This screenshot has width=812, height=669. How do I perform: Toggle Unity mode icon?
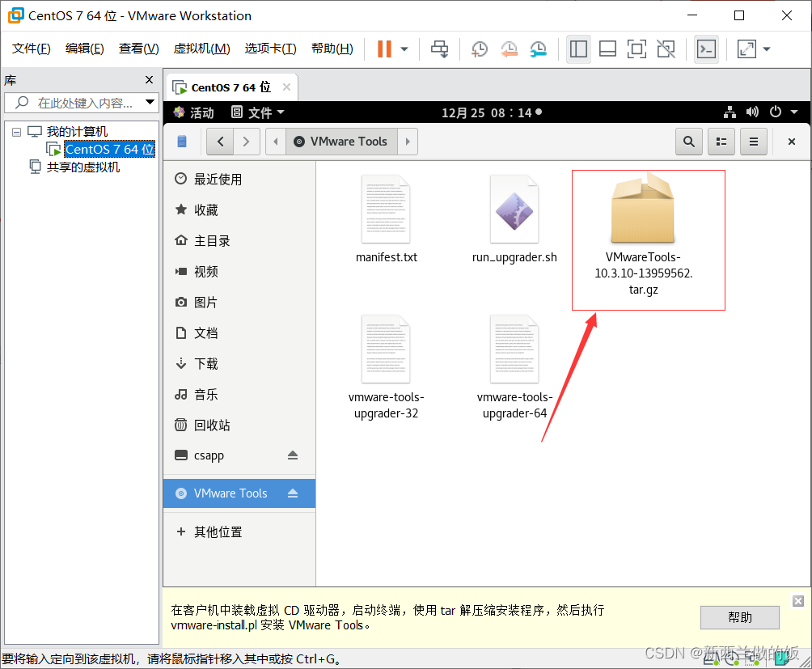[x=666, y=49]
